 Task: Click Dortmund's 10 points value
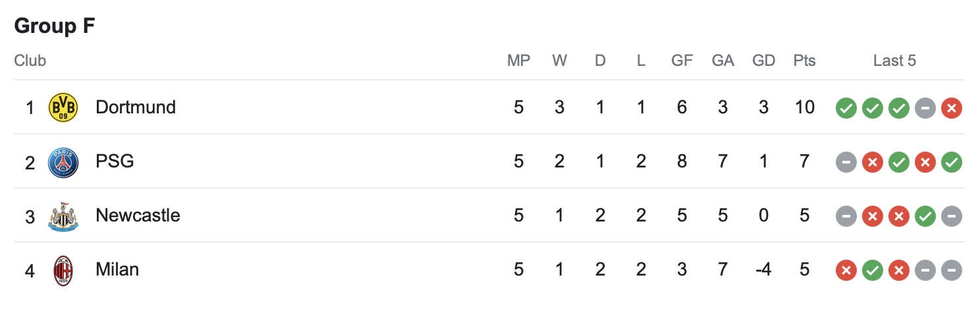(x=805, y=107)
